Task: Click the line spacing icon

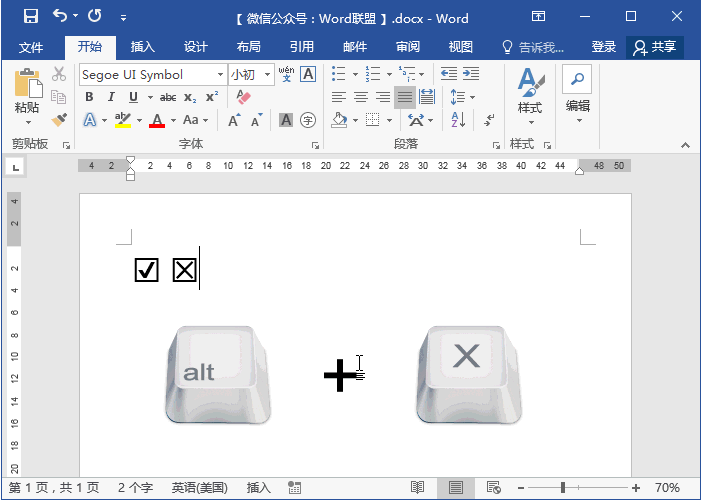Action: (x=458, y=97)
